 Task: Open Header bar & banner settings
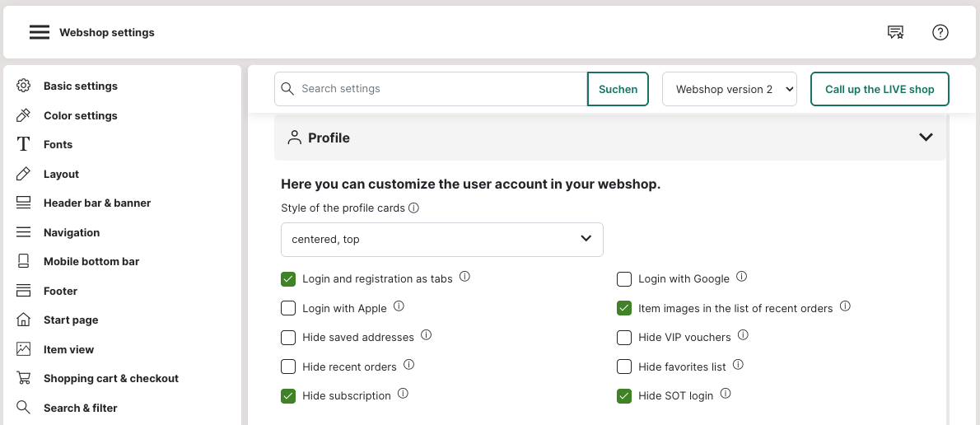point(96,203)
